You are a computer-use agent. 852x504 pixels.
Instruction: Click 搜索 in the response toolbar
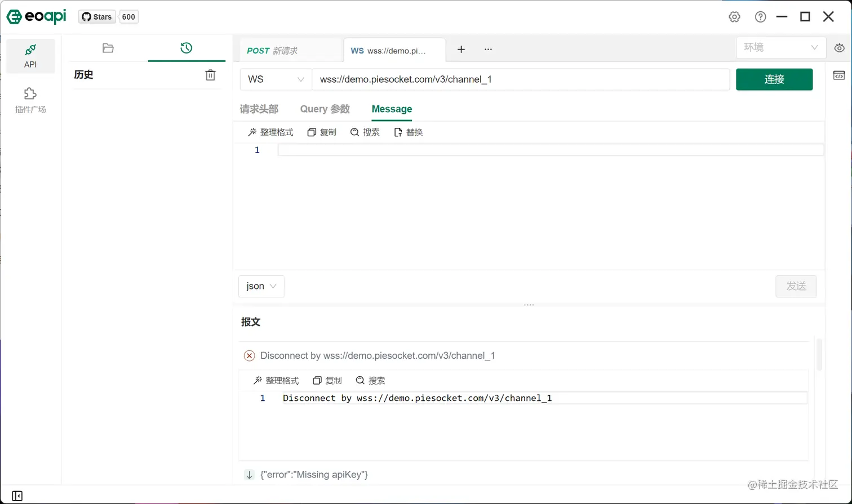(x=370, y=381)
